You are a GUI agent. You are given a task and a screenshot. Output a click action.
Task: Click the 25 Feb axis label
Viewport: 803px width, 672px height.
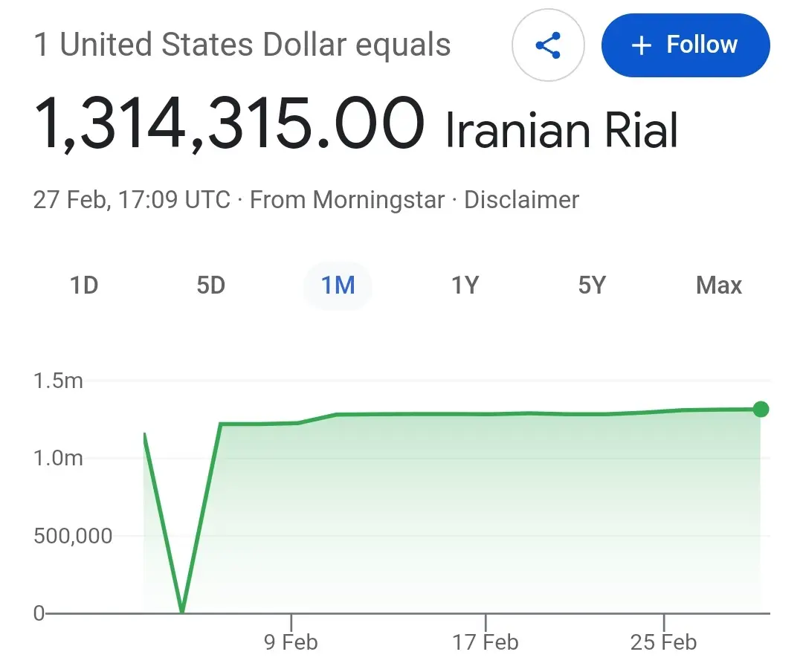663,642
